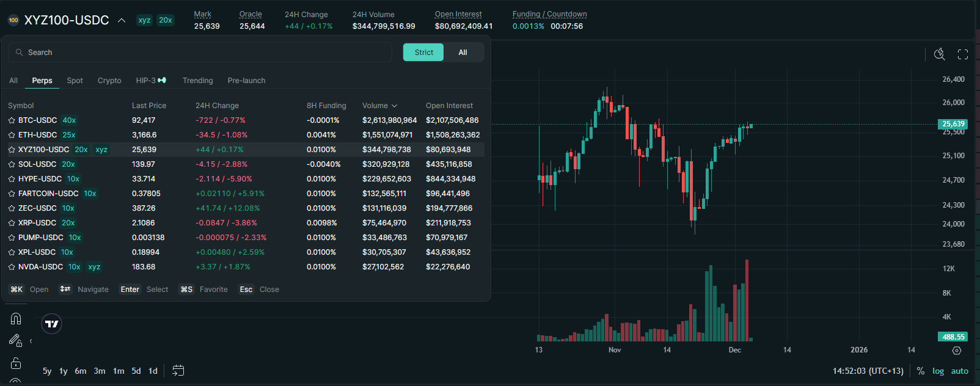Star the NVDA-USDC market row
Image resolution: width=980 pixels, height=386 pixels.
(12, 268)
